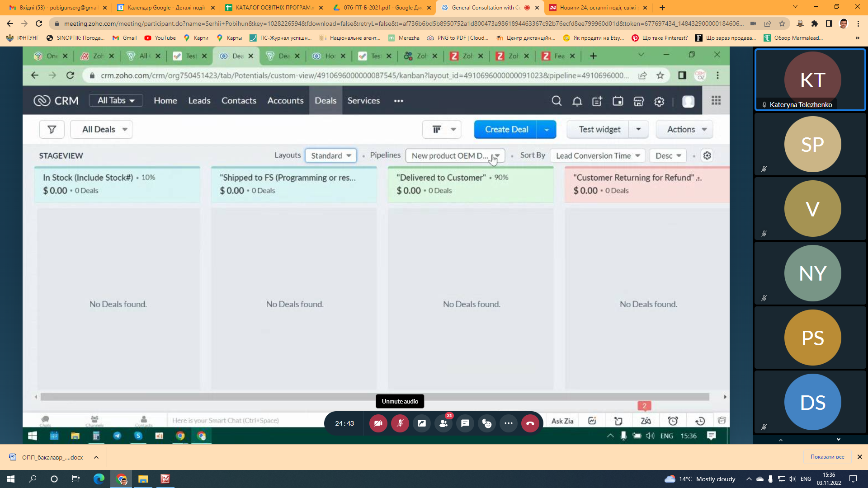Click the horizontal kanban scrollbar
868x488 pixels.
[x=374, y=397]
